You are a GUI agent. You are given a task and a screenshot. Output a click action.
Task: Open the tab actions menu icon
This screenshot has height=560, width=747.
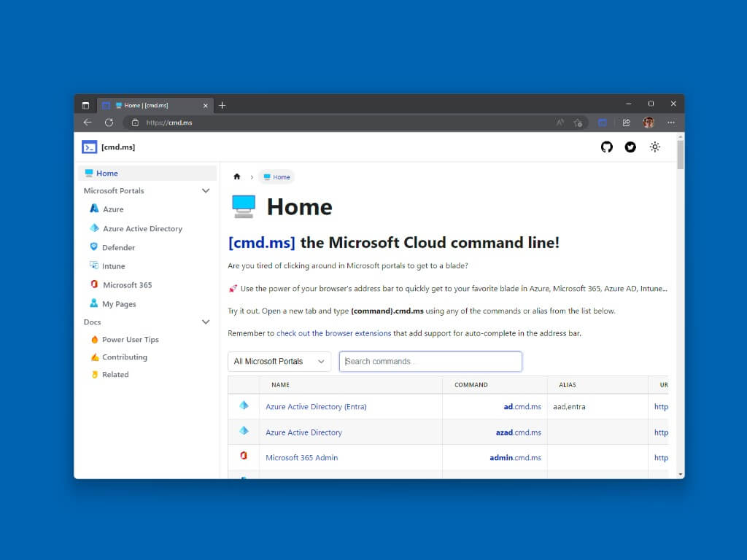(x=85, y=105)
